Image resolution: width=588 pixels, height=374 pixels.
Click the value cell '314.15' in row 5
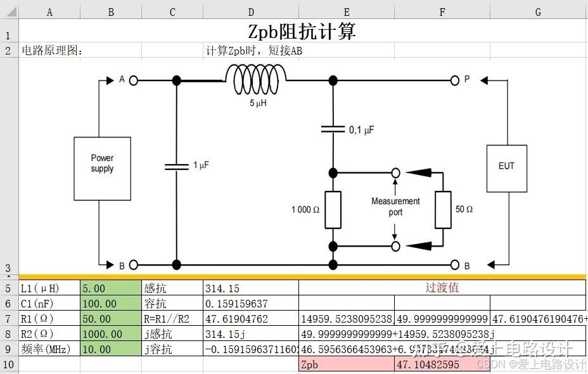[x=251, y=288]
